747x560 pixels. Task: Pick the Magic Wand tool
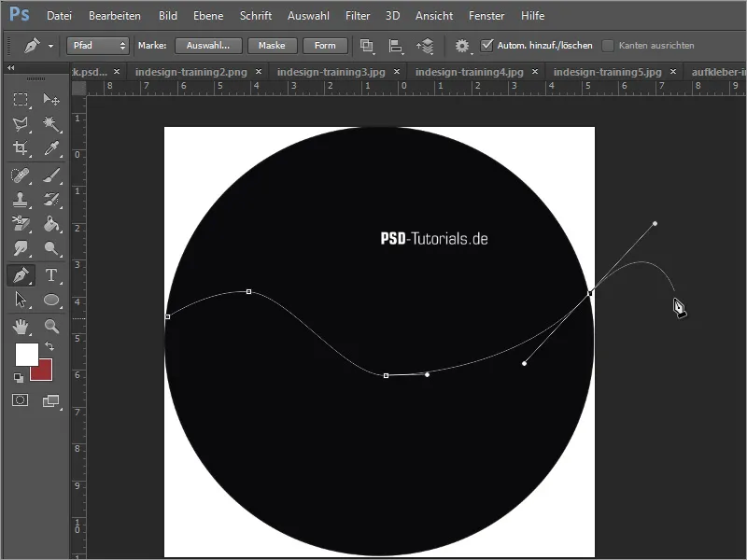[x=51, y=124]
